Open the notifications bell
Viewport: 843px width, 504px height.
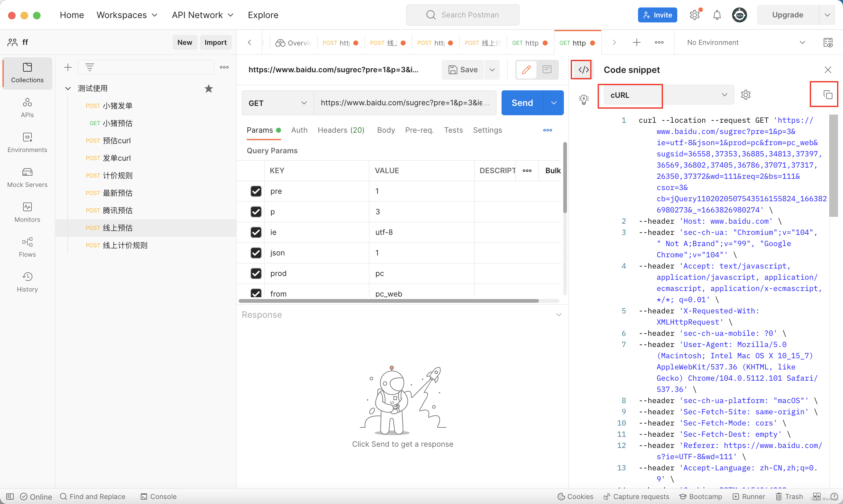click(717, 15)
